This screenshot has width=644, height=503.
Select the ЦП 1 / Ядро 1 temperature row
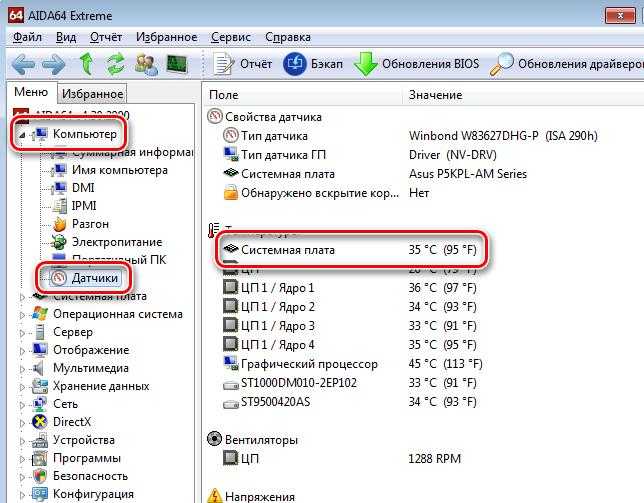[x=350, y=288]
